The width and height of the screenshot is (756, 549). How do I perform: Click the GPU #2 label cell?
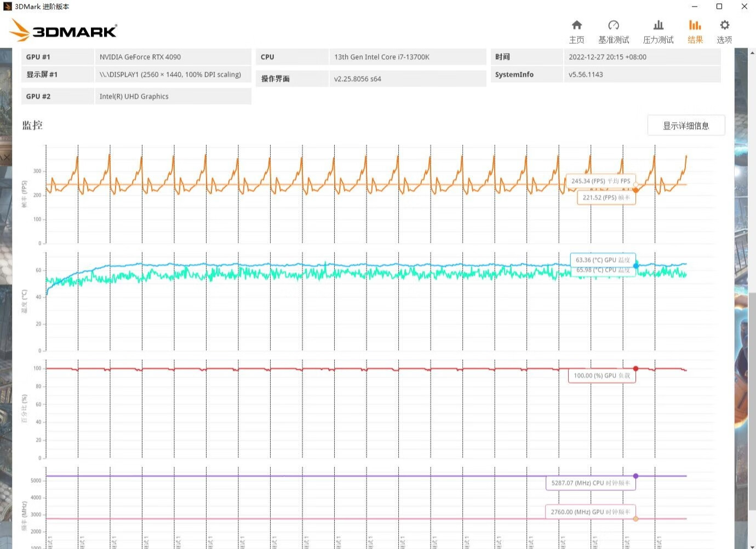coord(58,96)
